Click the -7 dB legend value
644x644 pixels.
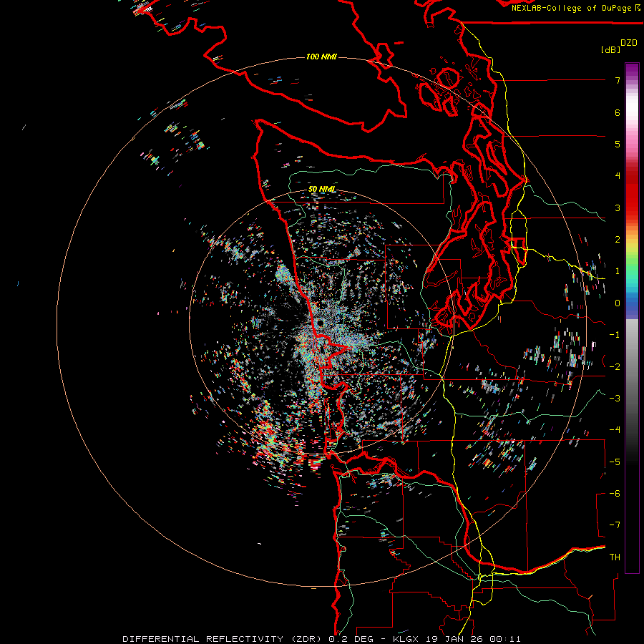pos(615,525)
